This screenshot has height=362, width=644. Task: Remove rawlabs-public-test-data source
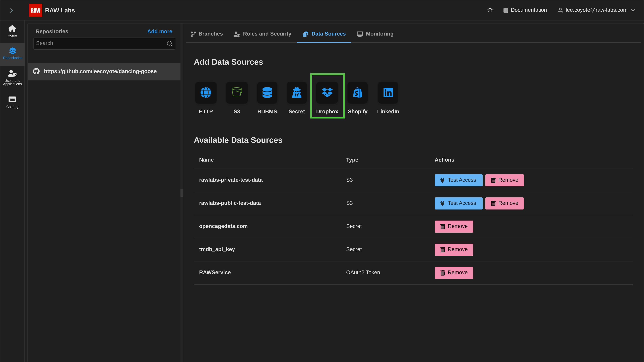tap(504, 203)
